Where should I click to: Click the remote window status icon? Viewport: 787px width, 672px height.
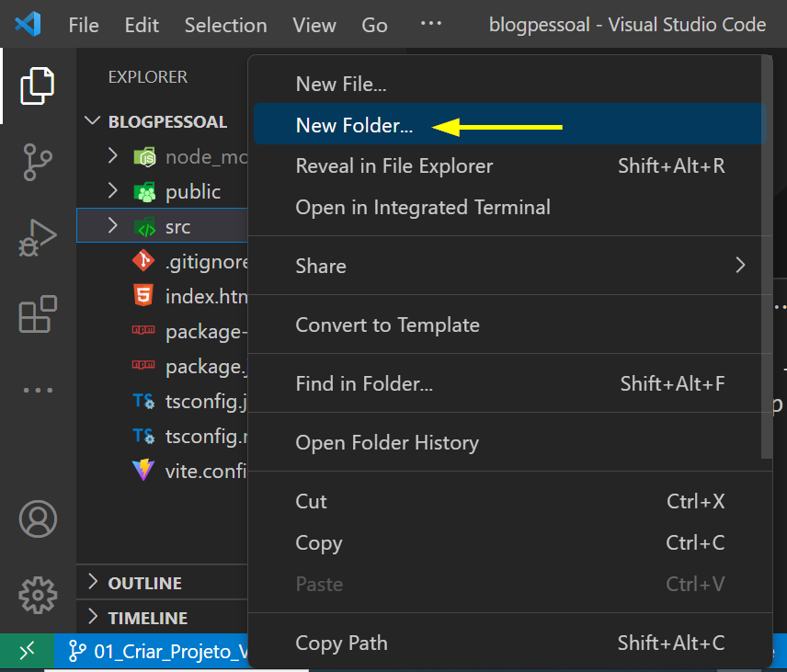click(x=27, y=651)
